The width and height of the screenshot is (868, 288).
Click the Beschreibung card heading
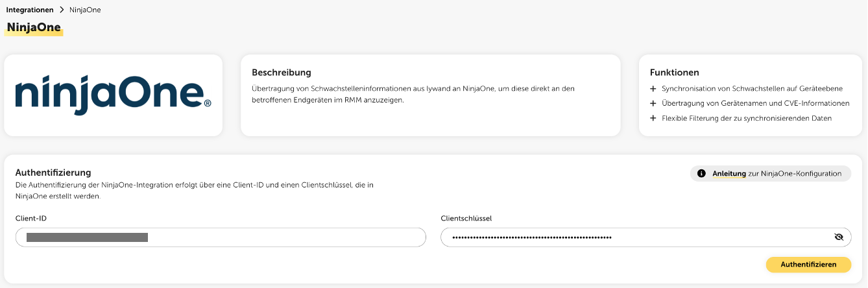pyautogui.click(x=282, y=73)
